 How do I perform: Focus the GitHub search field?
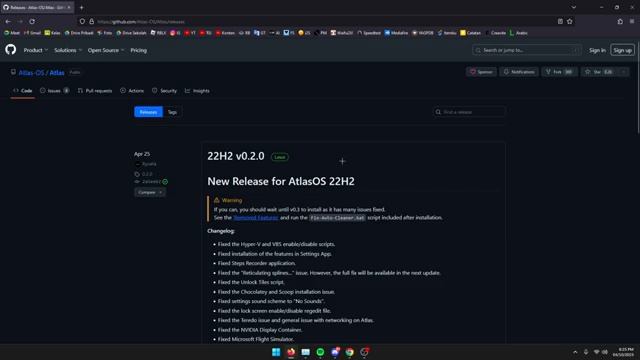[x=527, y=50]
